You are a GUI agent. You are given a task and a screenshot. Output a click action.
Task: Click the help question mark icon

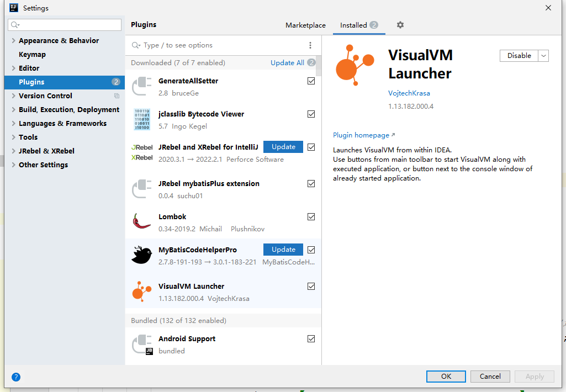click(x=16, y=377)
